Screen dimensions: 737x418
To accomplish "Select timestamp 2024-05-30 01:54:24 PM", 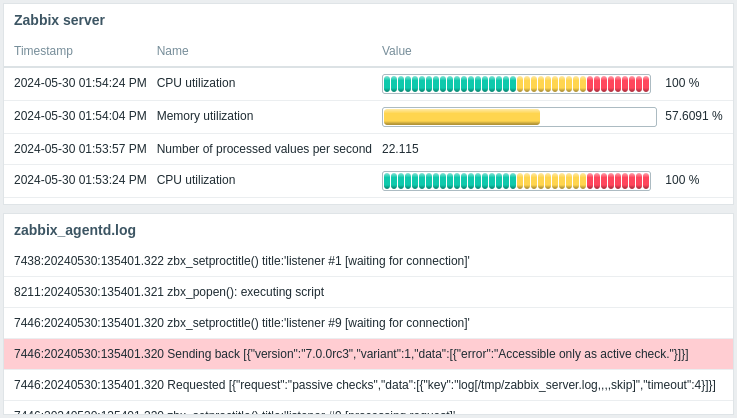I will [80, 83].
